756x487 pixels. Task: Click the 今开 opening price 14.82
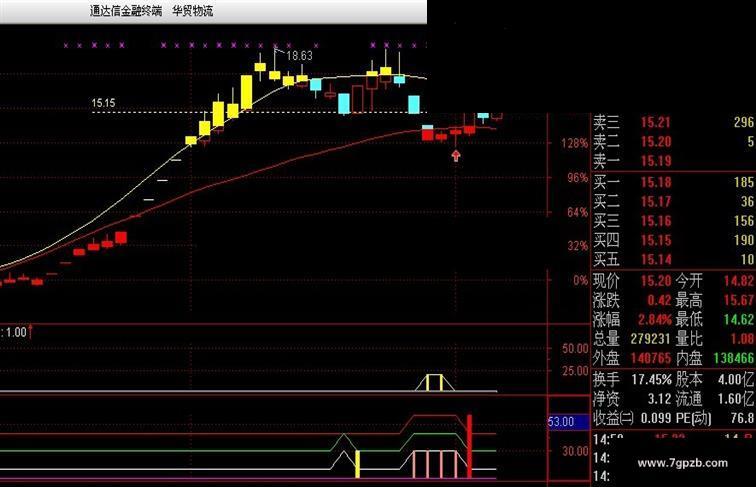pos(739,281)
